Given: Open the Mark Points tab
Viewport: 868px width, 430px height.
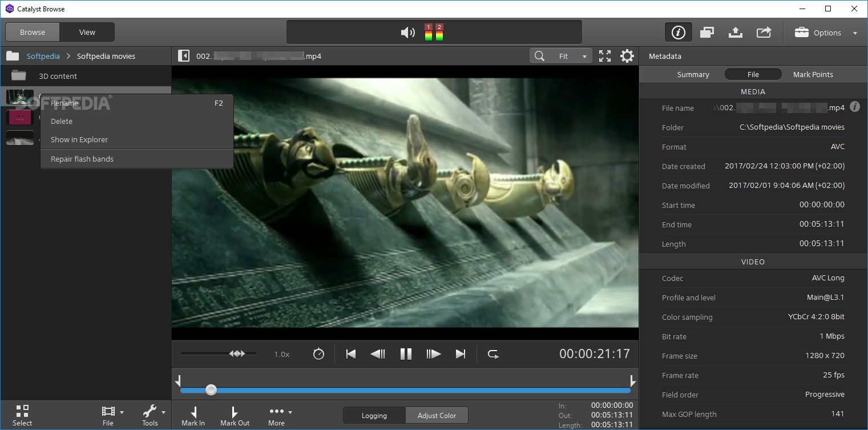Looking at the screenshot, I should coord(813,74).
